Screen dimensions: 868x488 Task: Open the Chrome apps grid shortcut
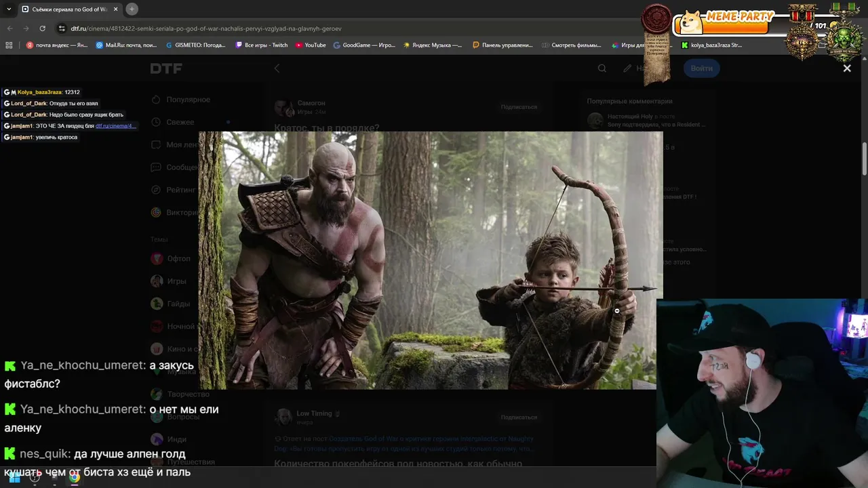click(x=9, y=45)
